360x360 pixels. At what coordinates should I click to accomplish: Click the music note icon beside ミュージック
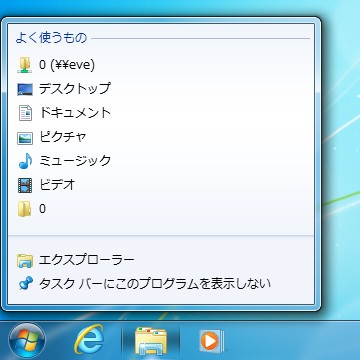coord(25,161)
